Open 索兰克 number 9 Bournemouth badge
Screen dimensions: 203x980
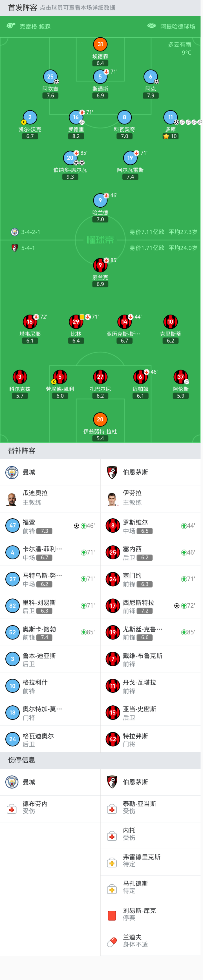(100, 265)
